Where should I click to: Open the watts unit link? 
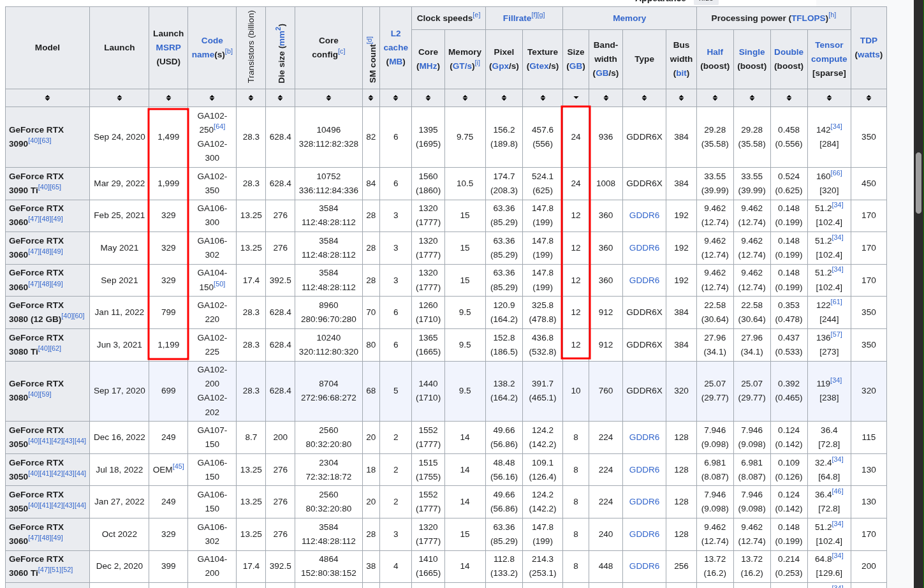pos(869,55)
